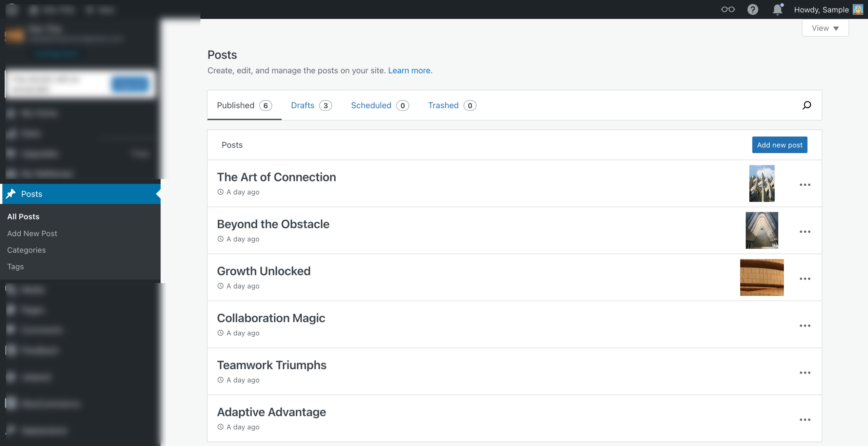Click the Growth Unlocked post thumbnail
This screenshot has height=446, width=868.
click(x=762, y=277)
